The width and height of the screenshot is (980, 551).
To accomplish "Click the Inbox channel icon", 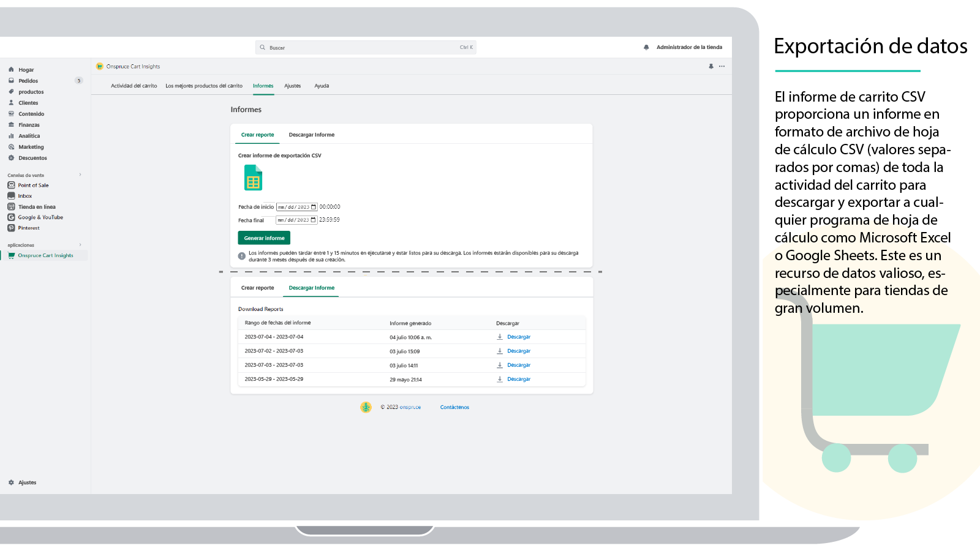I will (11, 196).
